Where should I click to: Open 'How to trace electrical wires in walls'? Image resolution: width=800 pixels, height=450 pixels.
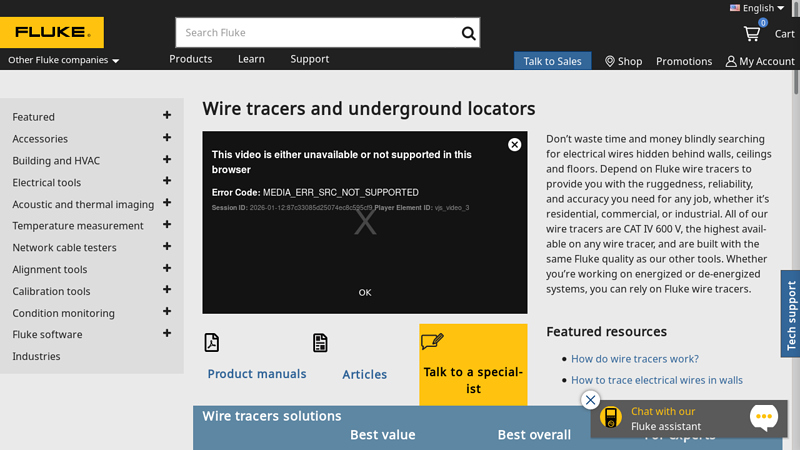click(x=657, y=380)
